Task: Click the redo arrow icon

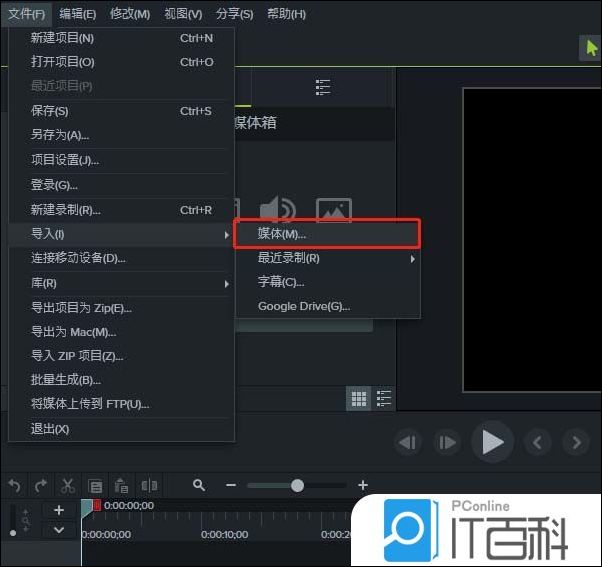Action: (x=41, y=486)
